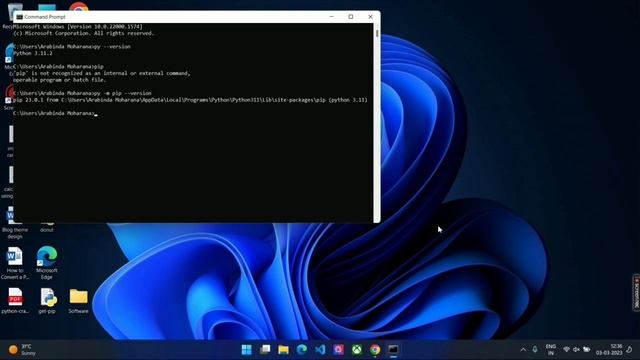Image resolution: width=640 pixels, height=360 pixels.
Task: Launch File Explorer from the taskbar
Action: point(283,350)
